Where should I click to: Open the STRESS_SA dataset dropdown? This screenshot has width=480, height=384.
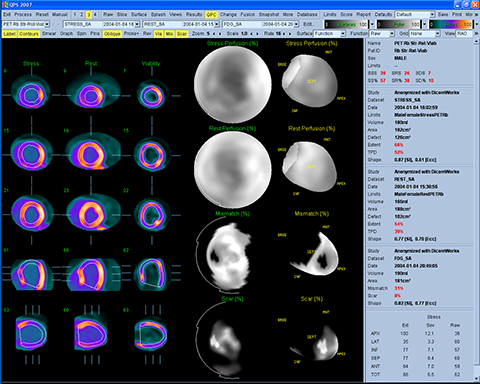(x=101, y=24)
